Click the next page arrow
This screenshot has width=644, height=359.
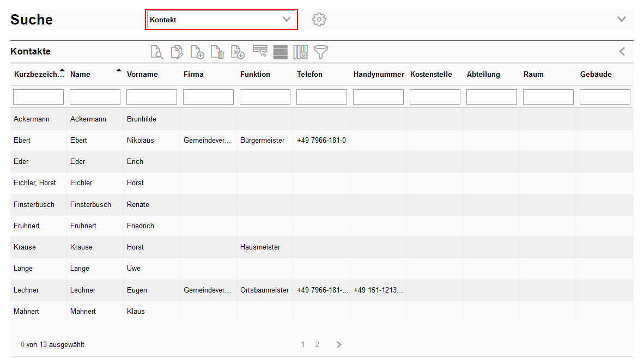pyautogui.click(x=339, y=345)
